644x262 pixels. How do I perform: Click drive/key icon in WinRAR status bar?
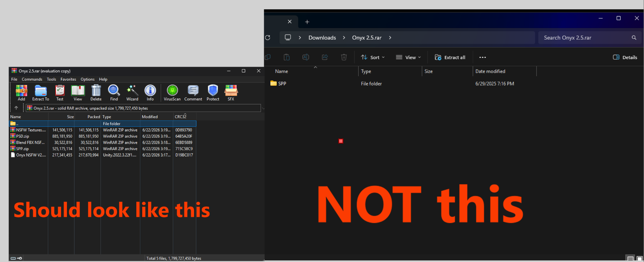coord(16,258)
